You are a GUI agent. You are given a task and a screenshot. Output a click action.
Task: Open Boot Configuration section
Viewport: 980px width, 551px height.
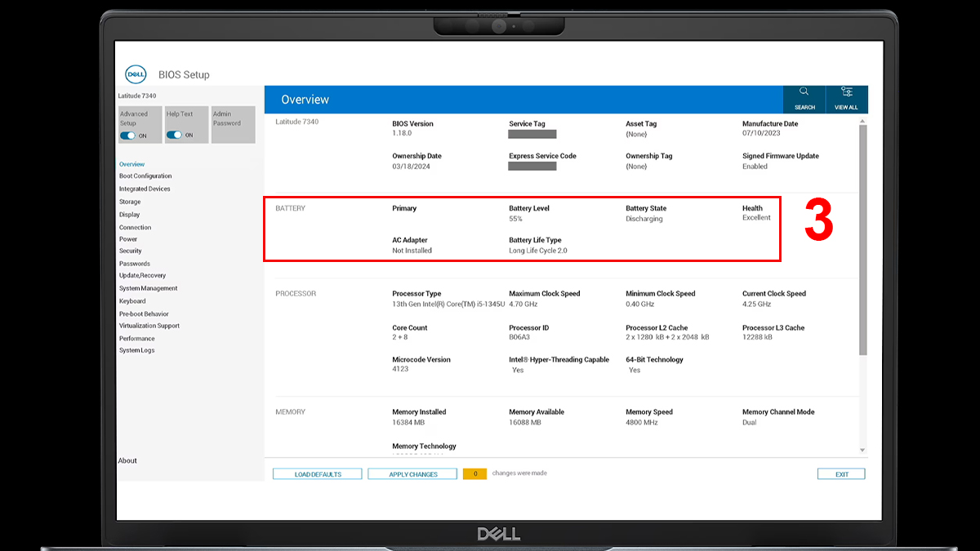(x=145, y=176)
